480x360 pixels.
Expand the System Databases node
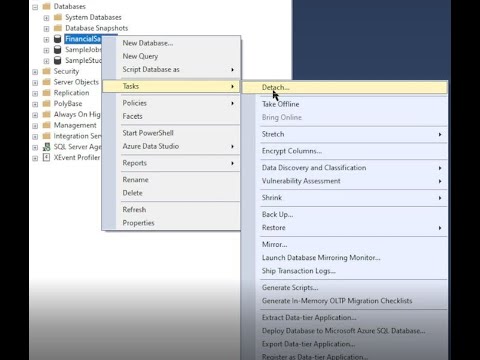(x=46, y=18)
